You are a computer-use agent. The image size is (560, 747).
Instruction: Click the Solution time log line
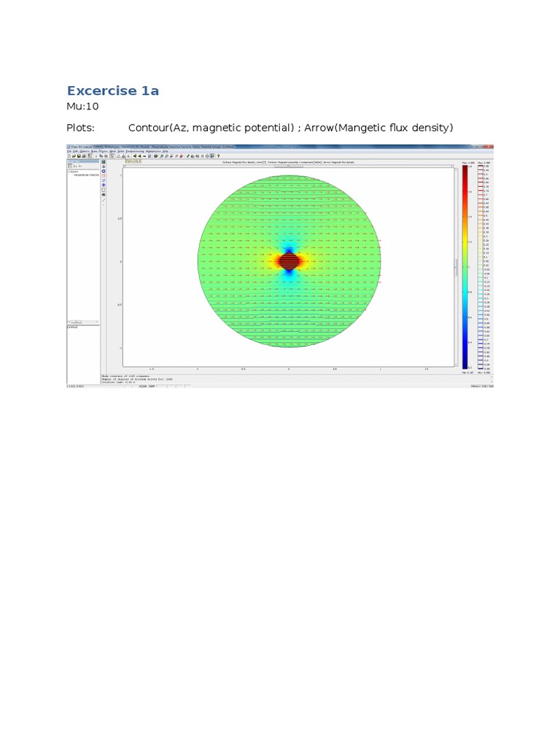[119, 382]
